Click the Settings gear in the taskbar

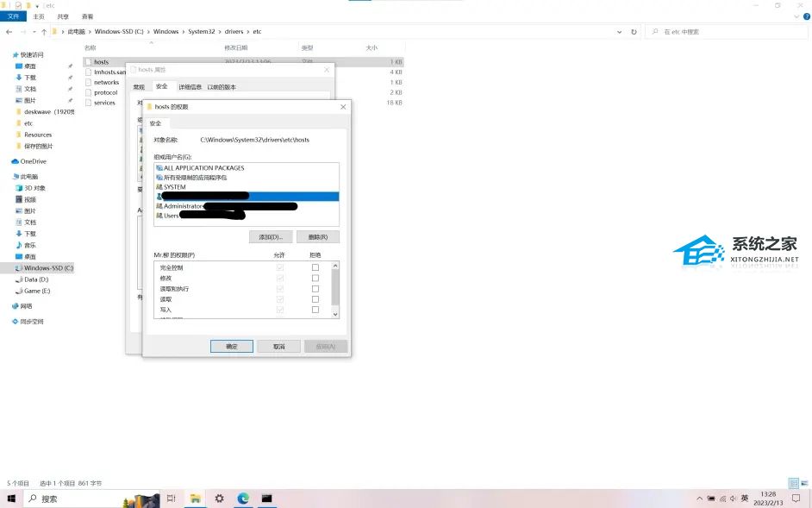tap(220, 499)
